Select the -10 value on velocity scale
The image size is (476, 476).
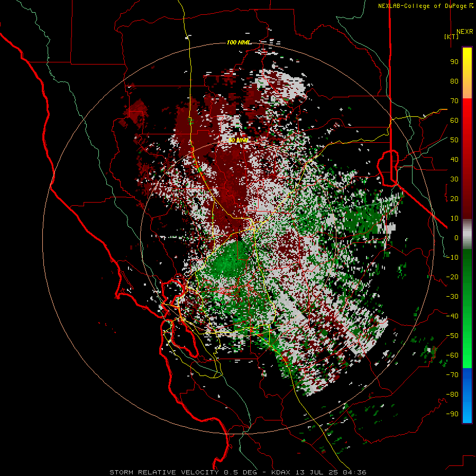point(452,258)
